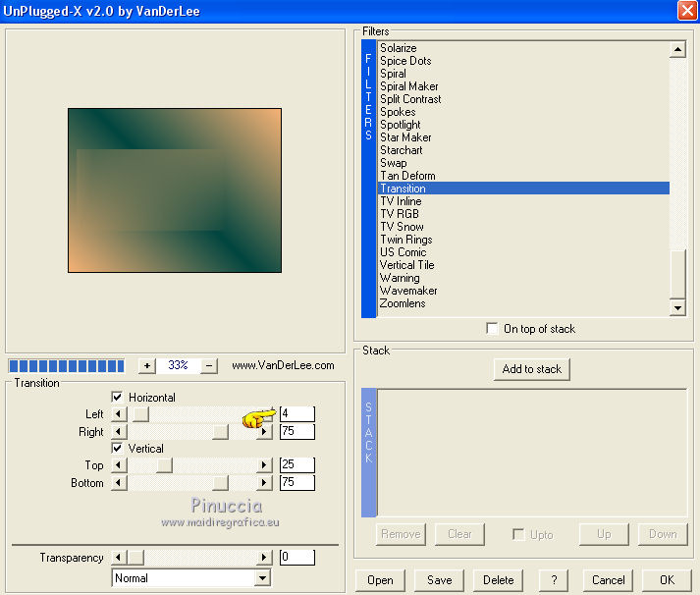700x595 pixels.
Task: Select Zoomlens filter
Action: [x=403, y=303]
